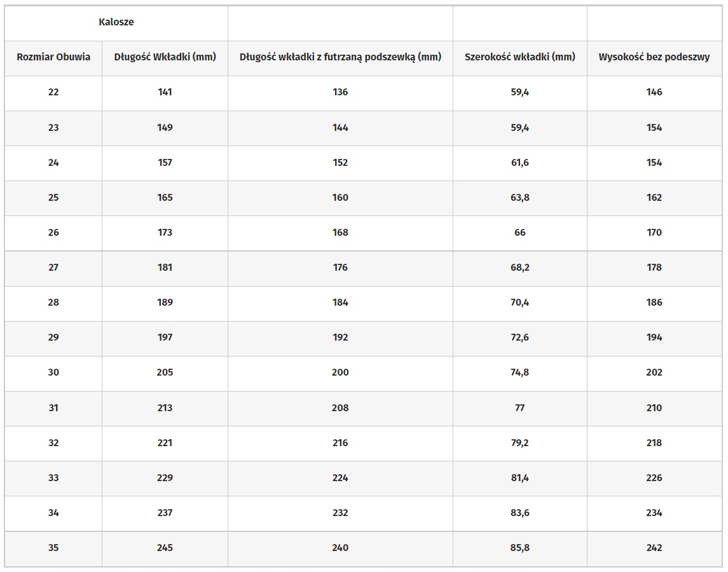The image size is (728, 572).
Task: Select the Szerokość wkładki (mm) header
Action: pyautogui.click(x=519, y=57)
